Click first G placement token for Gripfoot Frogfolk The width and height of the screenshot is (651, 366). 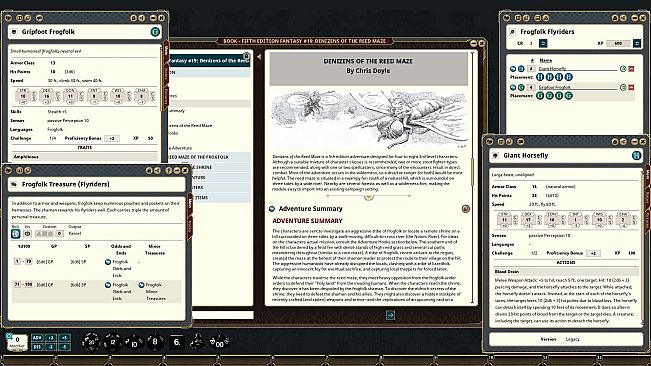click(x=540, y=95)
